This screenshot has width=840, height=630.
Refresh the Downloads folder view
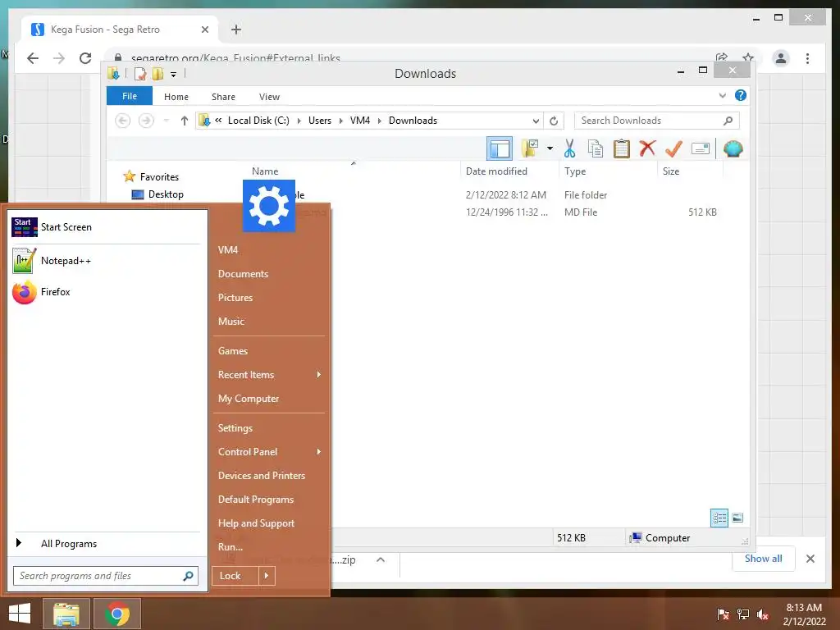pyautogui.click(x=554, y=121)
